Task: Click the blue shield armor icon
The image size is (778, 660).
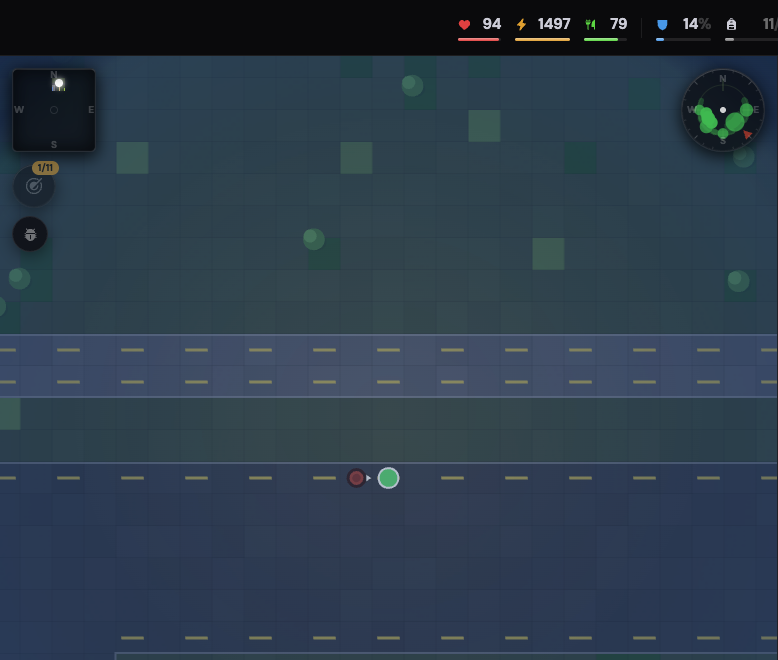Action: click(662, 25)
